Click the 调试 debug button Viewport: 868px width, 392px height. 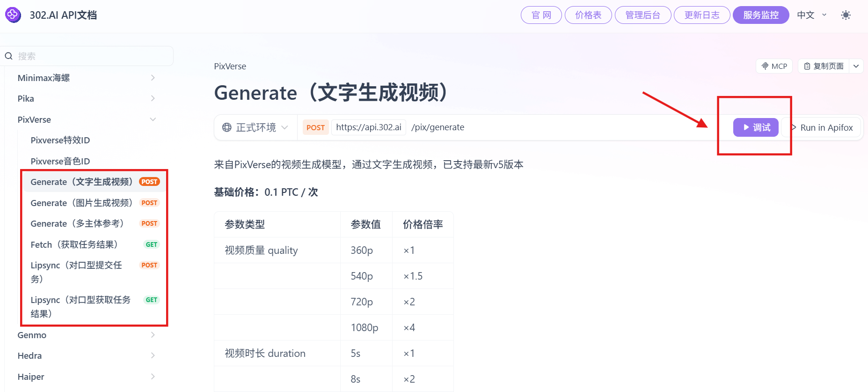pyautogui.click(x=756, y=127)
